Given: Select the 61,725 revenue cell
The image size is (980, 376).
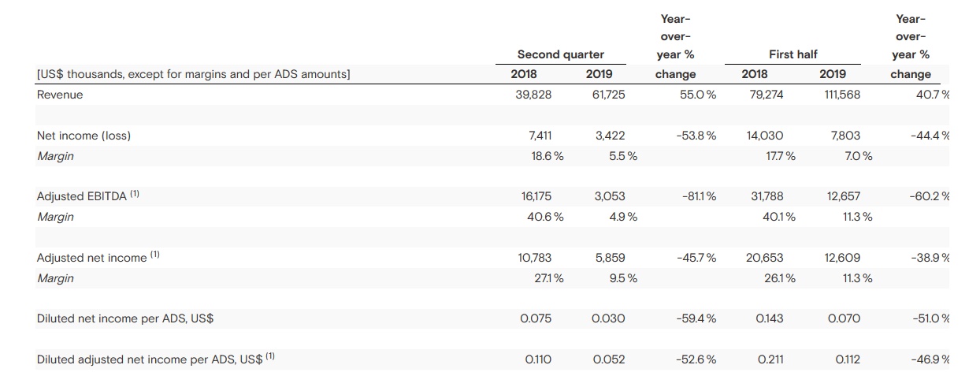Looking at the screenshot, I should tap(607, 95).
